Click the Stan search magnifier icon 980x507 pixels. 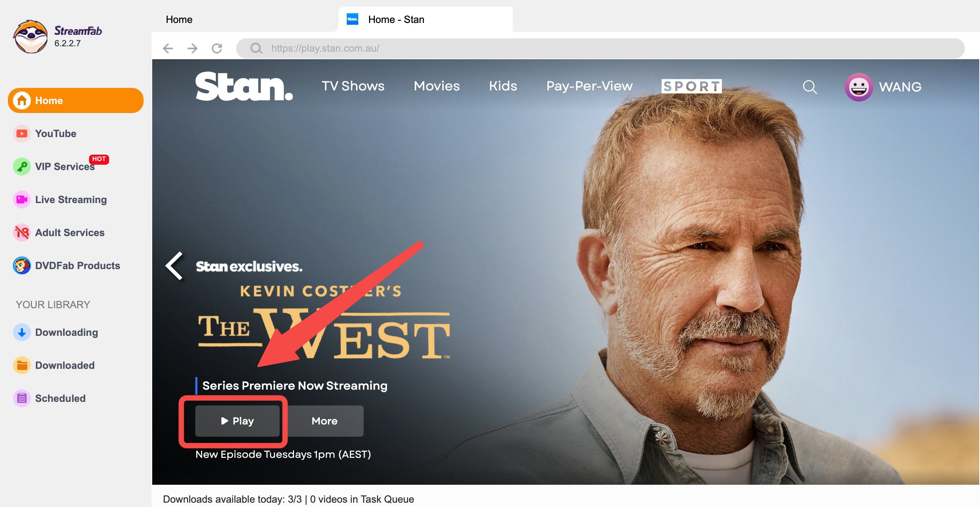[809, 87]
